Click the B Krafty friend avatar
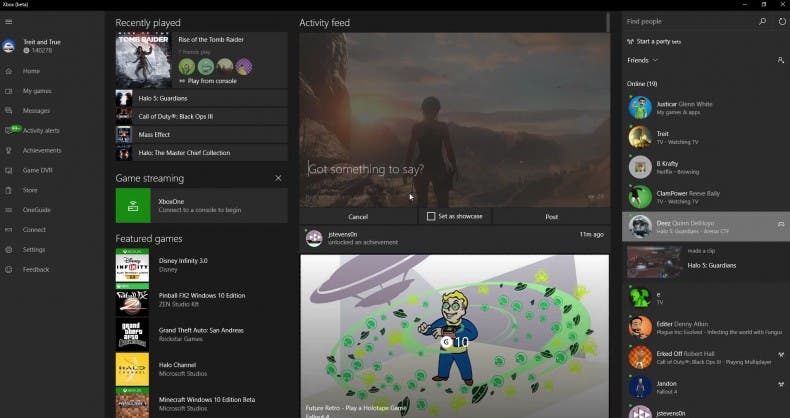 pyautogui.click(x=640, y=167)
